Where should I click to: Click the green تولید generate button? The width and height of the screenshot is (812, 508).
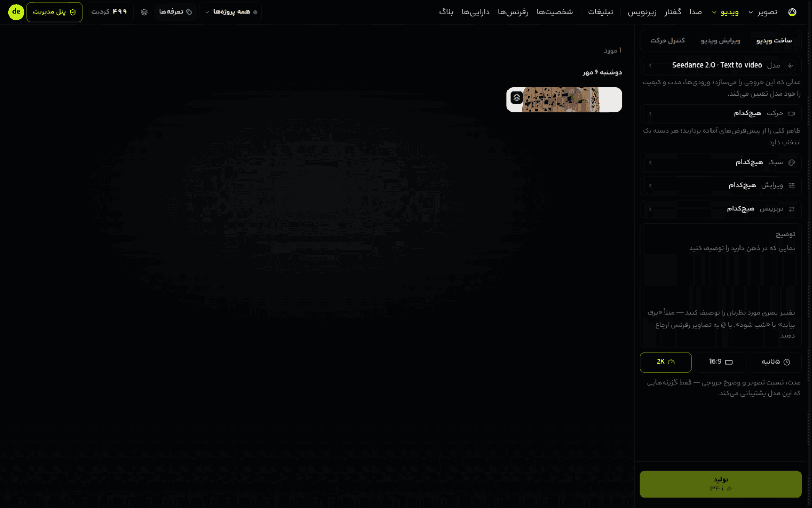721,484
